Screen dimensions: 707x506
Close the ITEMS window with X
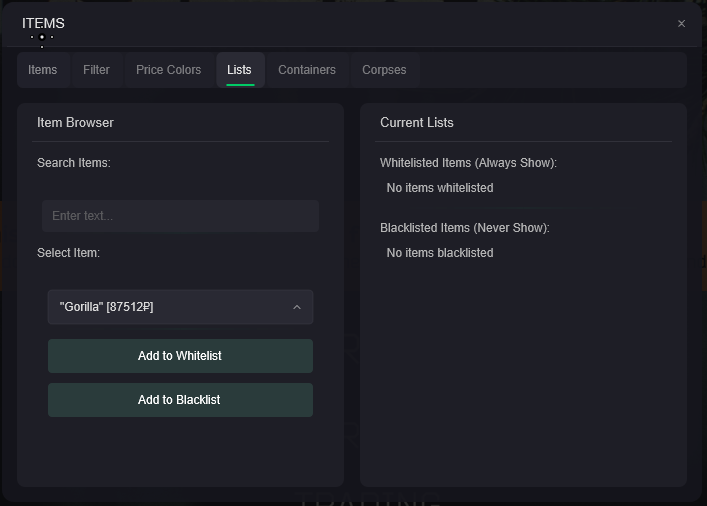681,24
